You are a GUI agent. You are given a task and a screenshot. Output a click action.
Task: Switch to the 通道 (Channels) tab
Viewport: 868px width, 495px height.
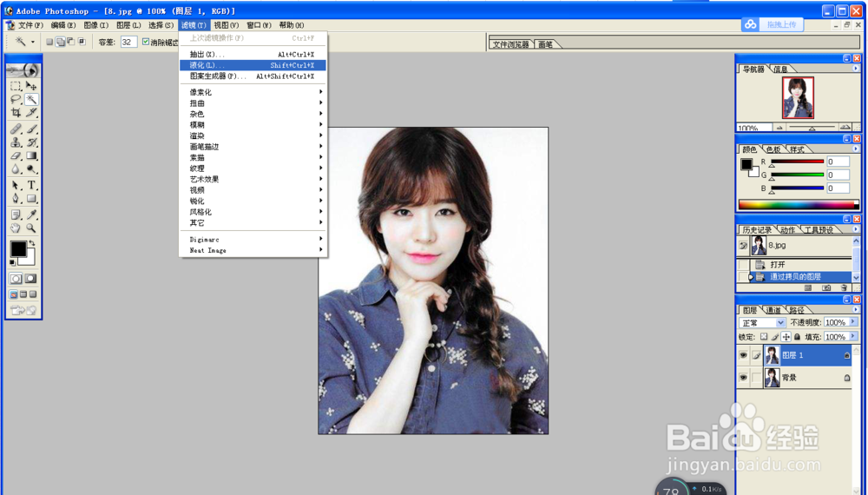click(774, 310)
